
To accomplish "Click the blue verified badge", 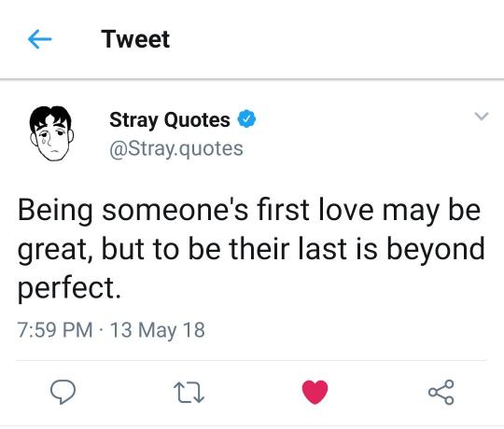I will tap(246, 118).
